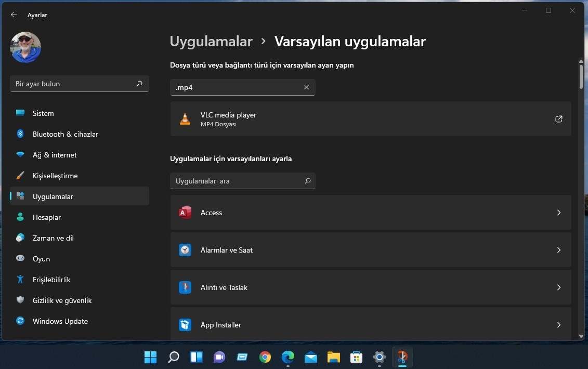Clear the .mp4 search text

306,87
